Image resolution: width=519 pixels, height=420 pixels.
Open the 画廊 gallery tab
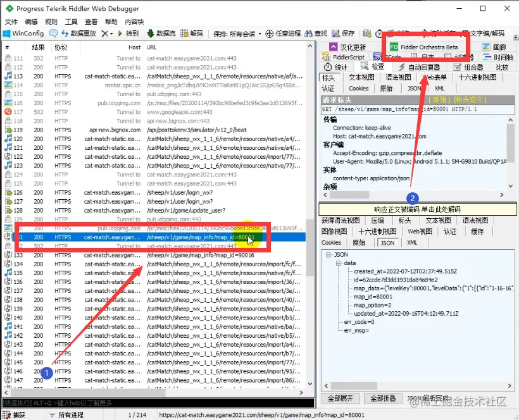(x=494, y=47)
